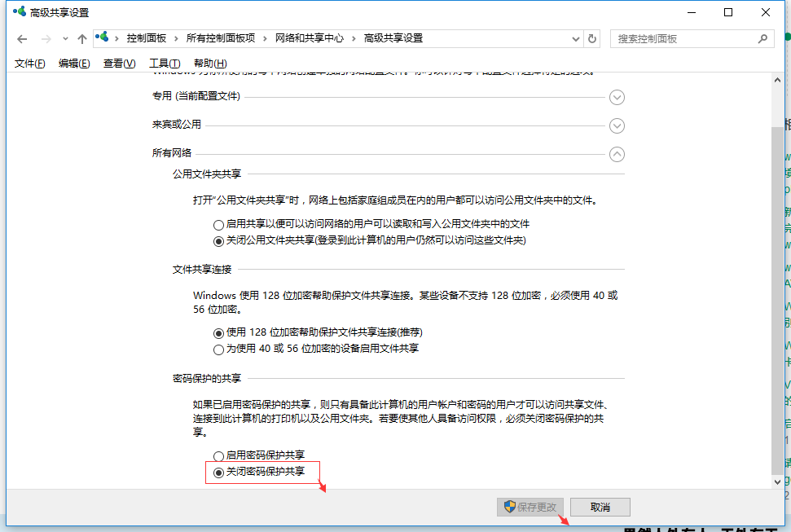The height and width of the screenshot is (532, 791).
Task: Select 为使用 40 或 56 位加密的设备启用文件共享
Action: [218, 350]
